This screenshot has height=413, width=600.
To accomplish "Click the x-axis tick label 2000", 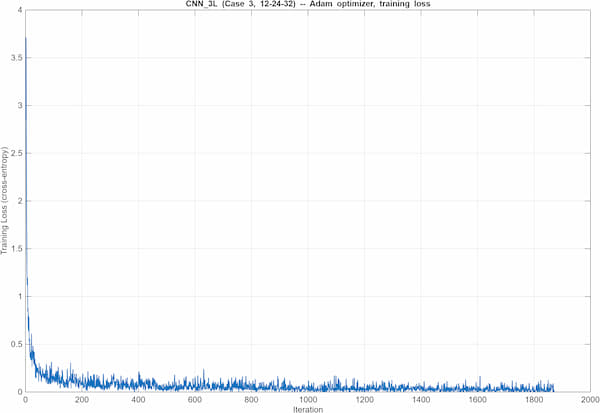I will point(590,400).
